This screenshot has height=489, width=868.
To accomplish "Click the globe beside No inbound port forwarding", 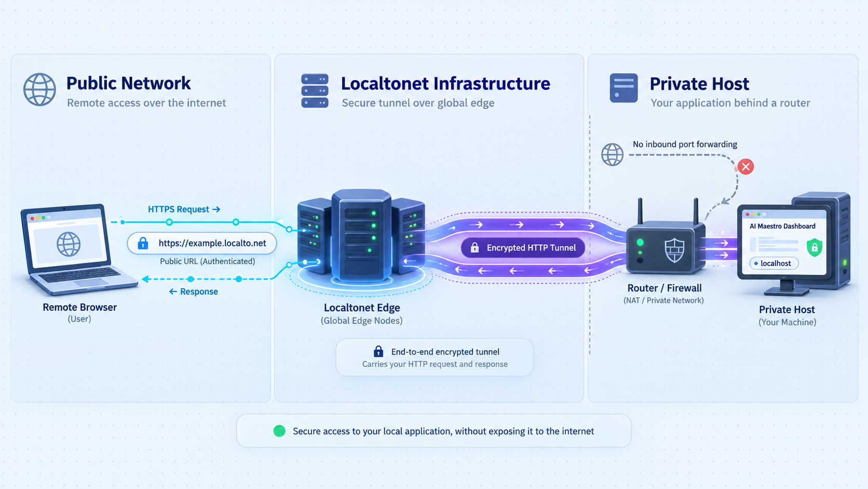I will pos(612,155).
